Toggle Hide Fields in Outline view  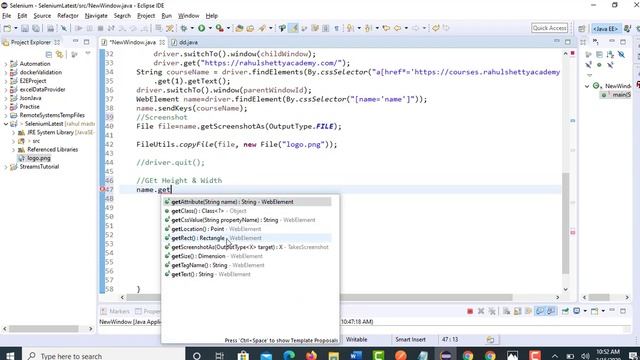click(x=621, y=54)
